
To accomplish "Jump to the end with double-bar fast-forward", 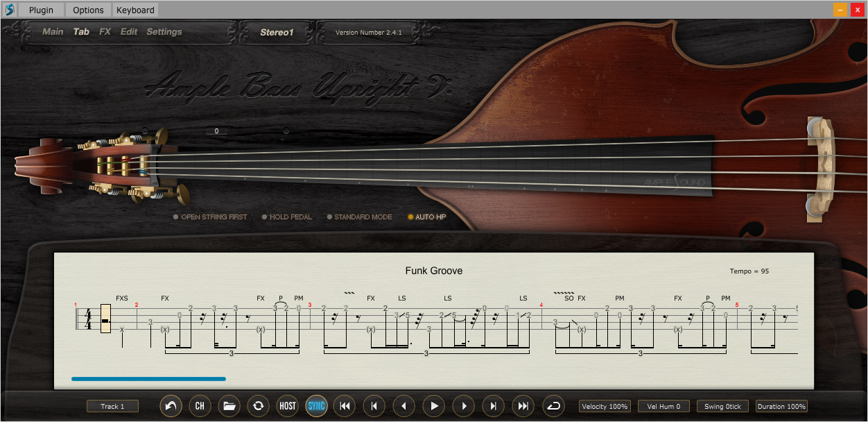I will tap(523, 406).
